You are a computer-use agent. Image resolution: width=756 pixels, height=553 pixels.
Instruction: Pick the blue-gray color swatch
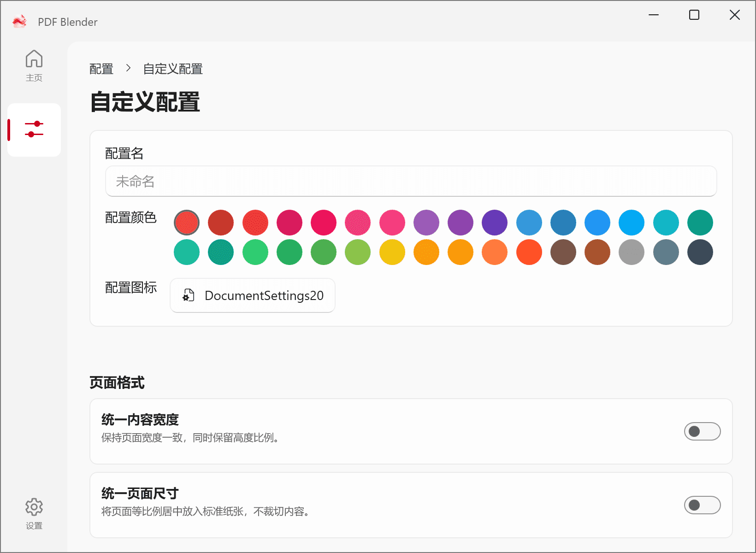point(666,252)
